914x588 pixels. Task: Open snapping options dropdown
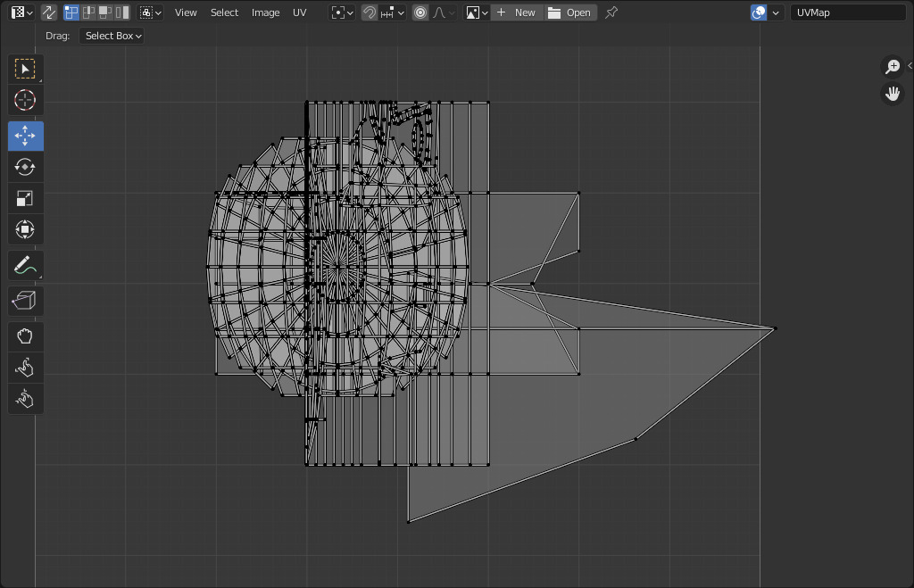[392, 12]
